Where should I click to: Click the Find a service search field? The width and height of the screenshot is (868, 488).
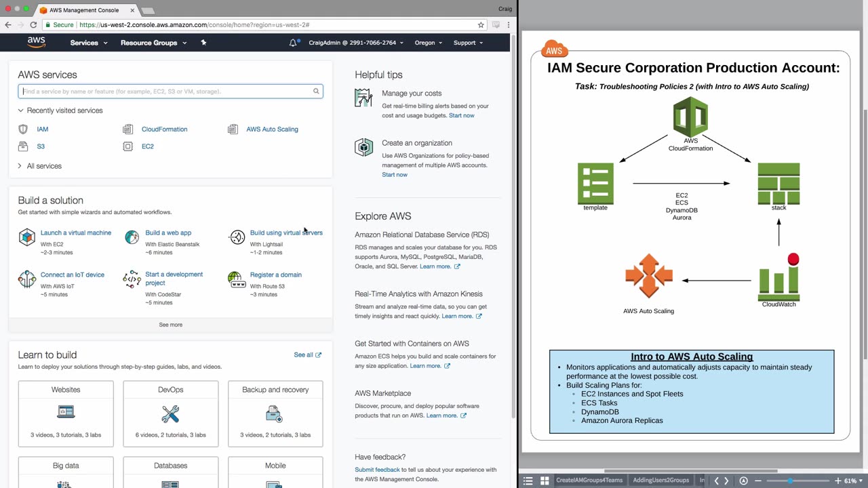tap(170, 91)
